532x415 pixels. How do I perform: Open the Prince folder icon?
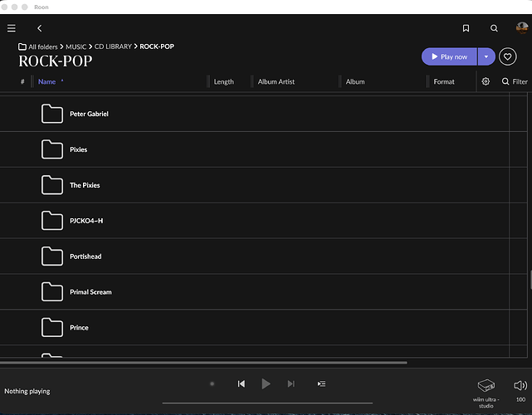pyautogui.click(x=52, y=328)
